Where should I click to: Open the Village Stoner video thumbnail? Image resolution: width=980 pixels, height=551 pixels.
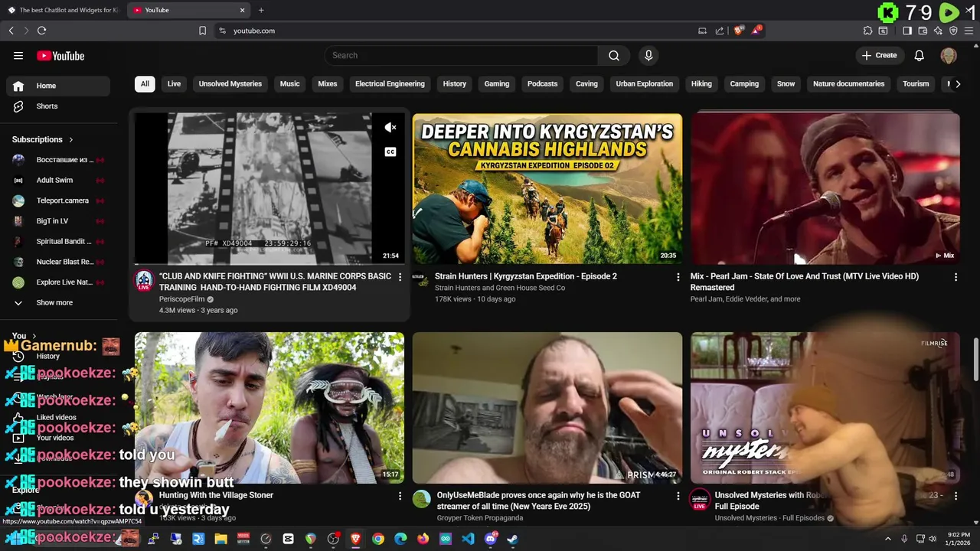[x=269, y=407]
